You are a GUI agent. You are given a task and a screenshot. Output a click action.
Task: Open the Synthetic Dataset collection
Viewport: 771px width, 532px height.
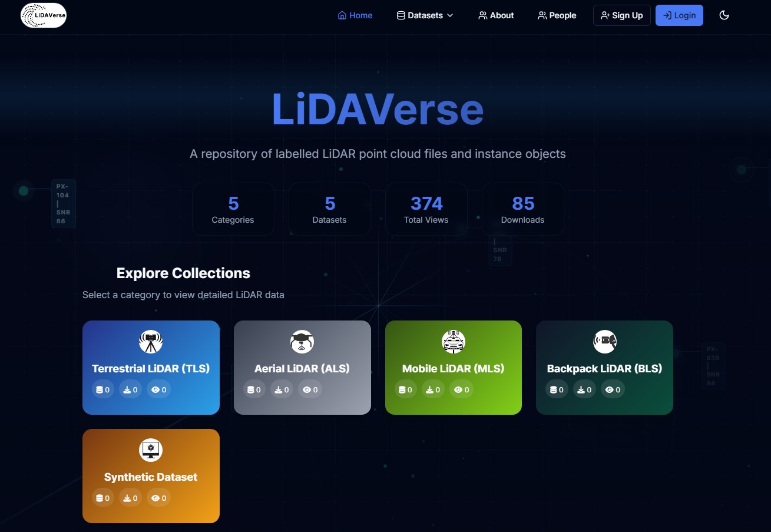(x=151, y=476)
